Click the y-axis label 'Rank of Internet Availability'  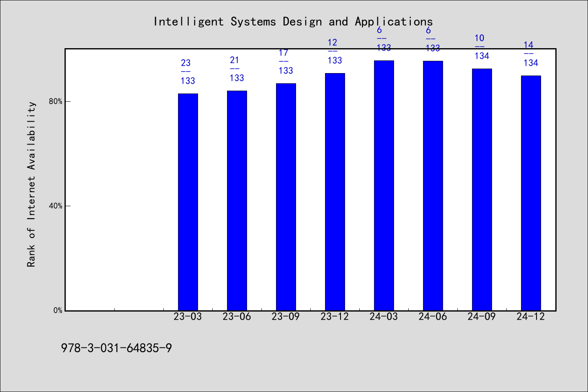tap(31, 184)
